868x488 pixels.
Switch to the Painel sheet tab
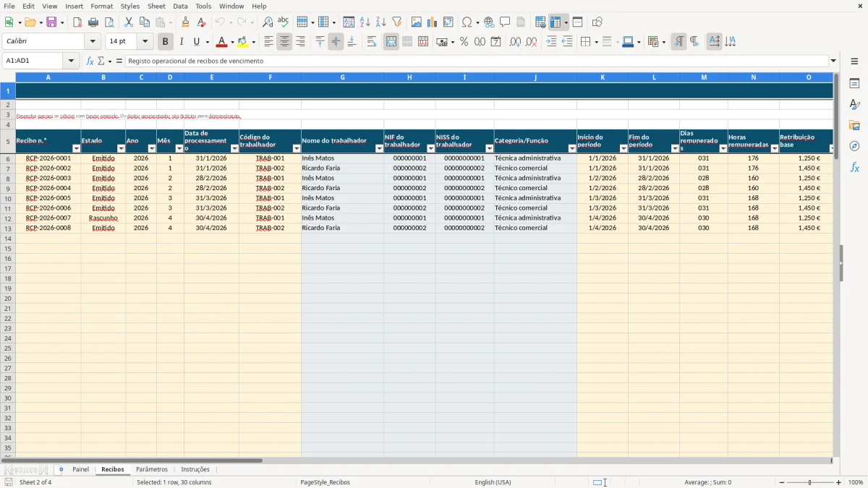pos(80,470)
